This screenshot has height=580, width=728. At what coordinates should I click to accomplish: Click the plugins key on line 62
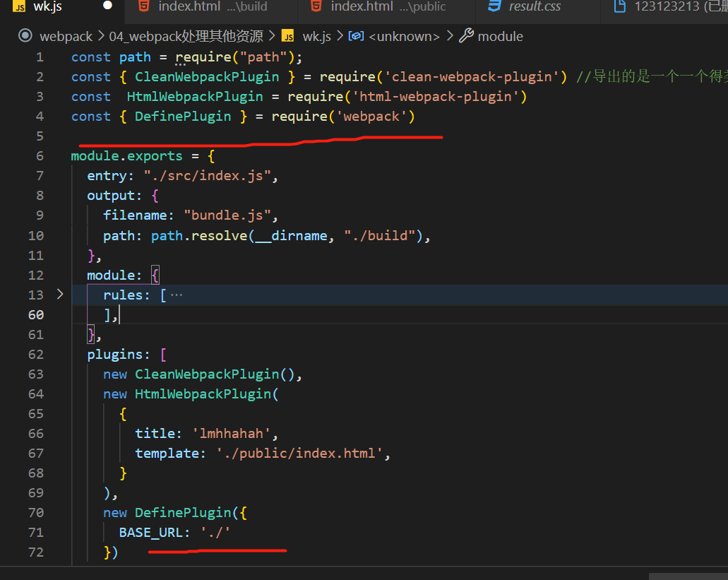pyautogui.click(x=114, y=355)
